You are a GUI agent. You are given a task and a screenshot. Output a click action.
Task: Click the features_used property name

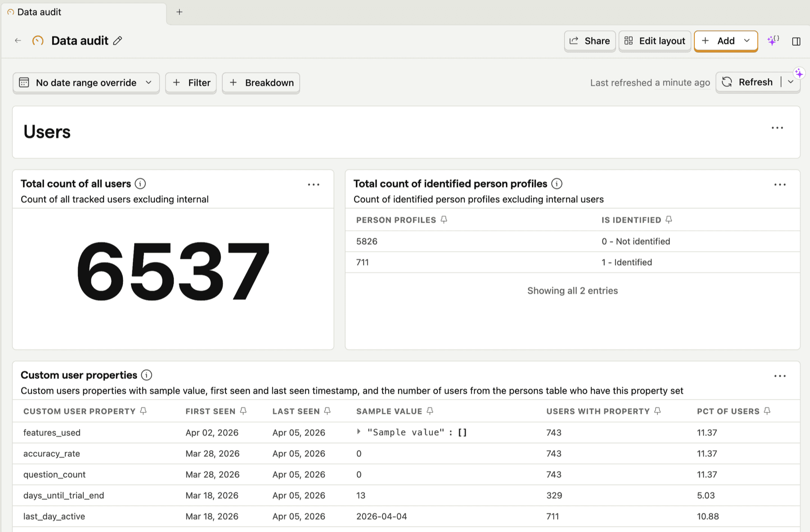[x=52, y=433]
